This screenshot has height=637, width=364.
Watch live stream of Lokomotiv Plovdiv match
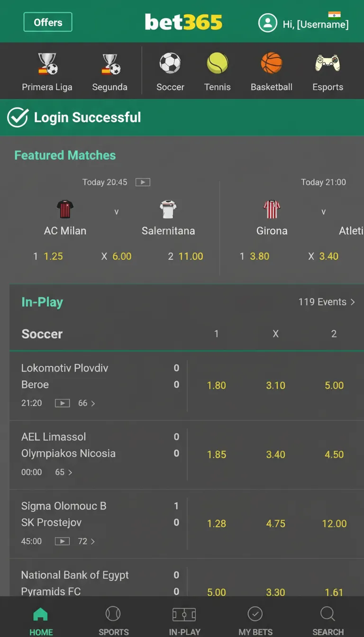(x=63, y=403)
